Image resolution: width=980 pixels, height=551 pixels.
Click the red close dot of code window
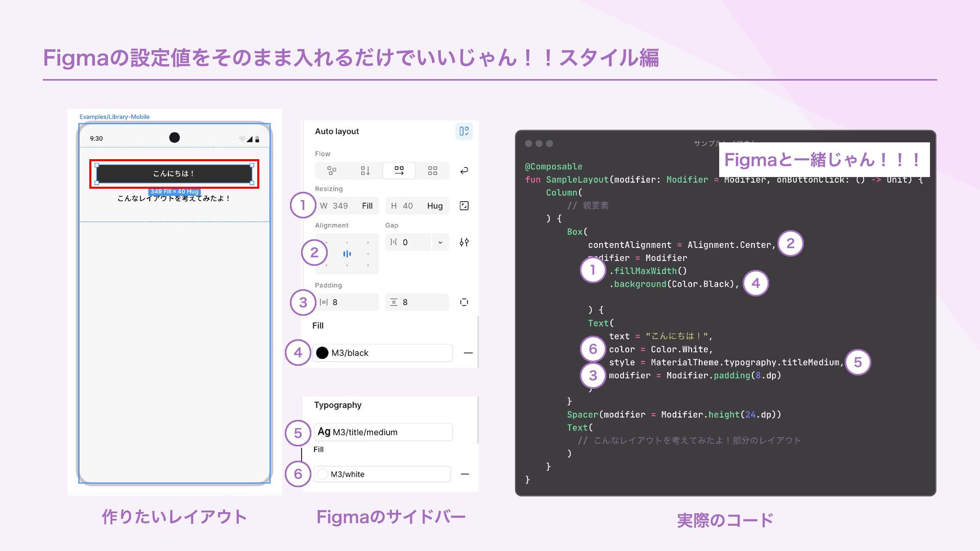[x=529, y=144]
